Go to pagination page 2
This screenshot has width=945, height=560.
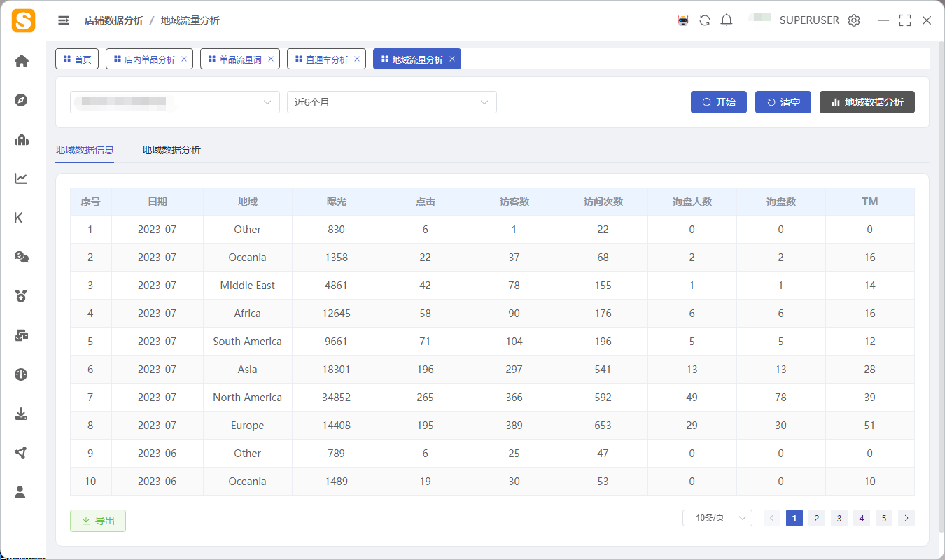coord(817,518)
